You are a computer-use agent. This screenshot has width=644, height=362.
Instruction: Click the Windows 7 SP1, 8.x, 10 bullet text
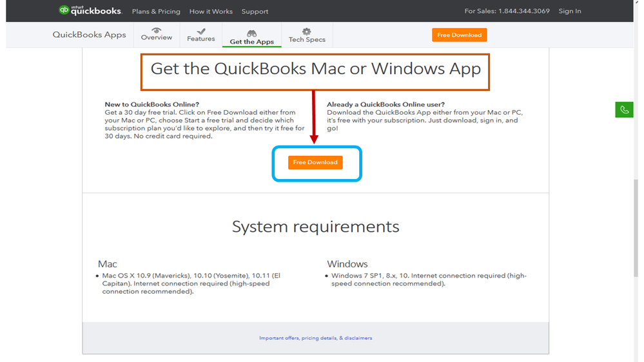[429, 280]
